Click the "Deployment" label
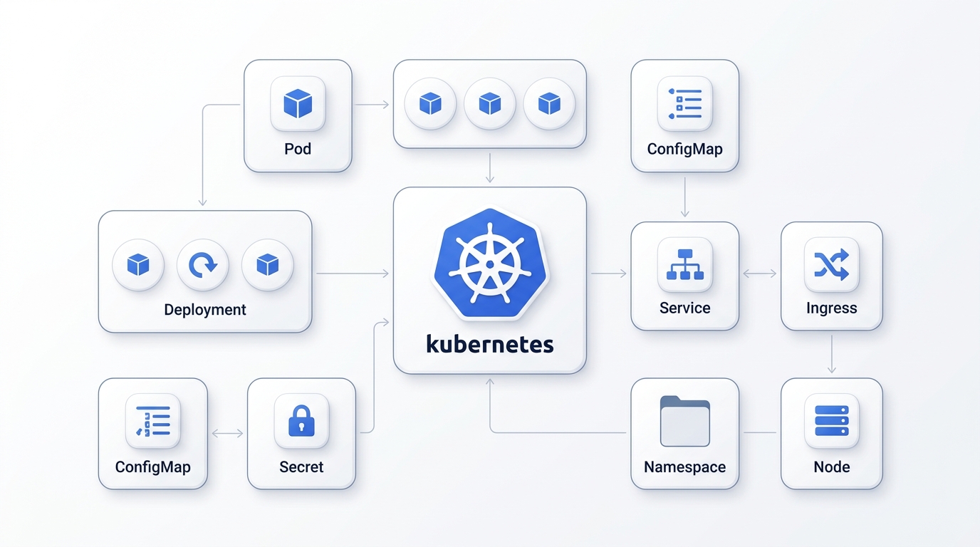 pyautogui.click(x=205, y=310)
